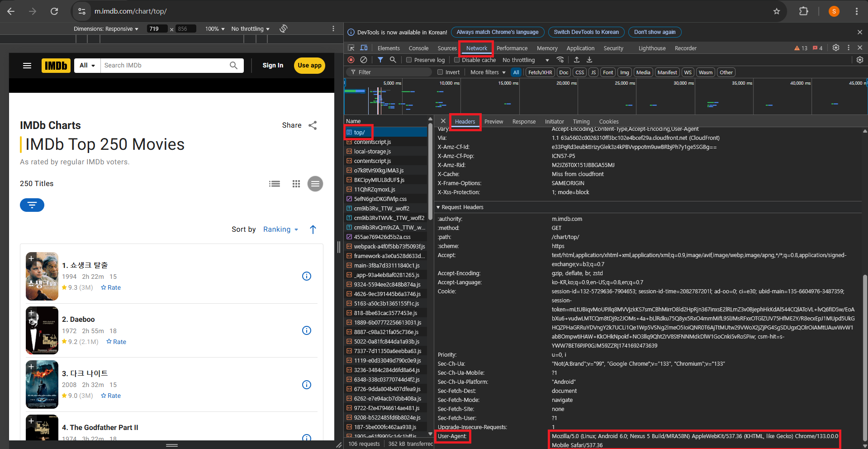Open Network panel No throttling dropdown
The height and width of the screenshot is (449, 868).
[526, 60]
